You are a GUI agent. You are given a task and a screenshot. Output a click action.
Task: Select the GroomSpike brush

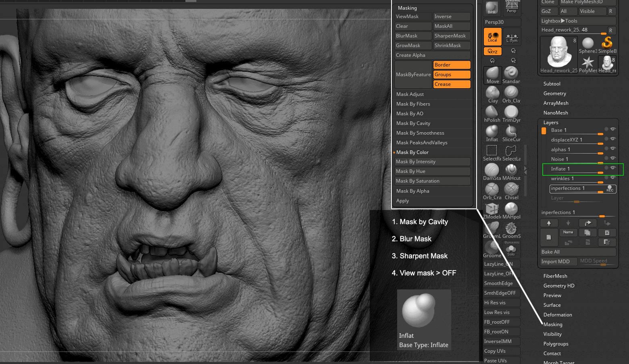click(x=511, y=230)
